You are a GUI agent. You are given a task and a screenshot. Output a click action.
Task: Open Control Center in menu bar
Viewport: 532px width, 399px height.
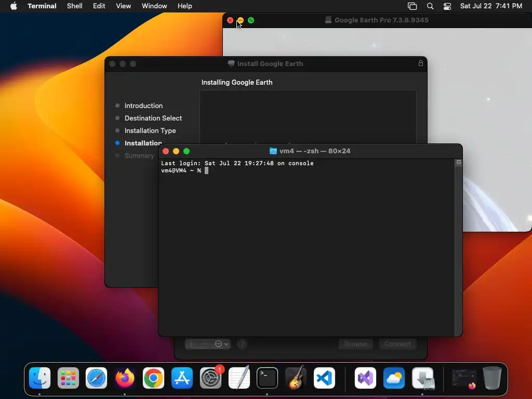[x=447, y=6]
